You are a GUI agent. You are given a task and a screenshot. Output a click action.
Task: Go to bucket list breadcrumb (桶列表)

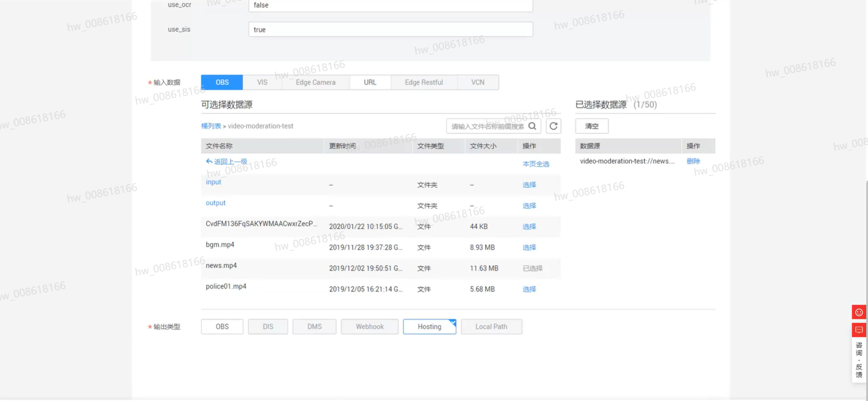tap(211, 126)
